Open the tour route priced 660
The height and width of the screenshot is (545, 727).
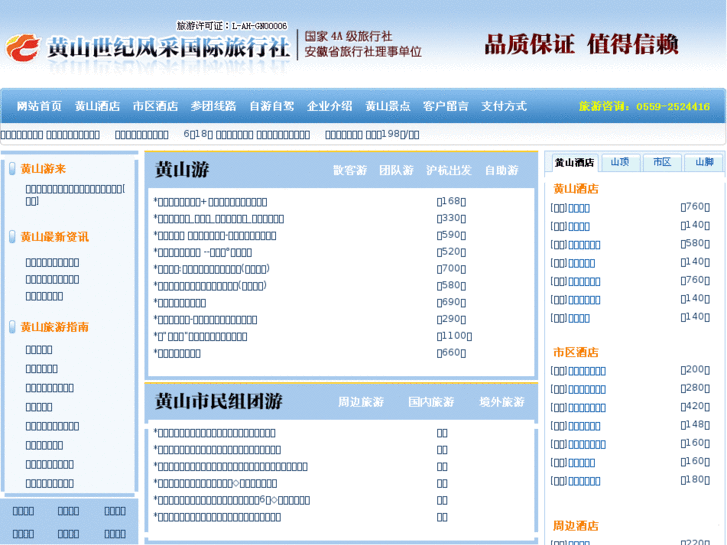177,353
